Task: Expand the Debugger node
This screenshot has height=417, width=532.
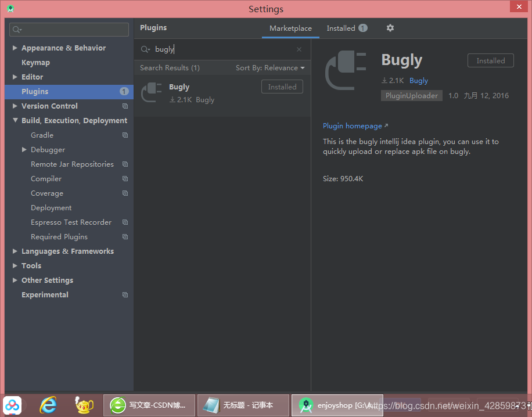Action: point(24,149)
